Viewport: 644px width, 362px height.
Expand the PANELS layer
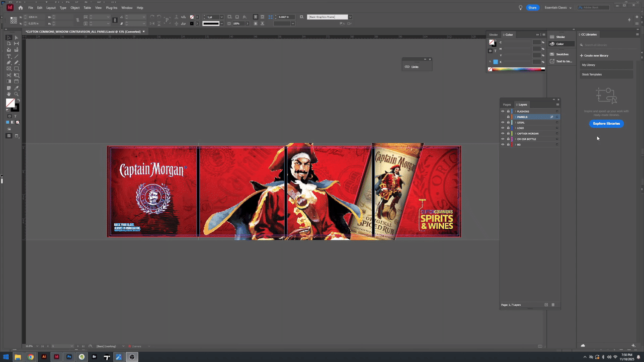[515, 117]
